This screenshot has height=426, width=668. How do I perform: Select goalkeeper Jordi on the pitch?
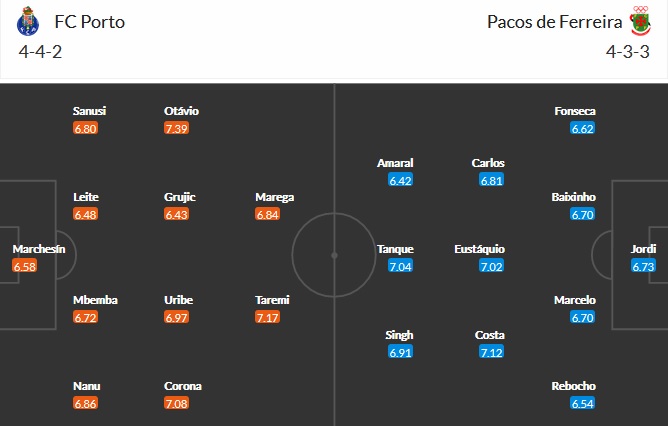[x=643, y=249]
